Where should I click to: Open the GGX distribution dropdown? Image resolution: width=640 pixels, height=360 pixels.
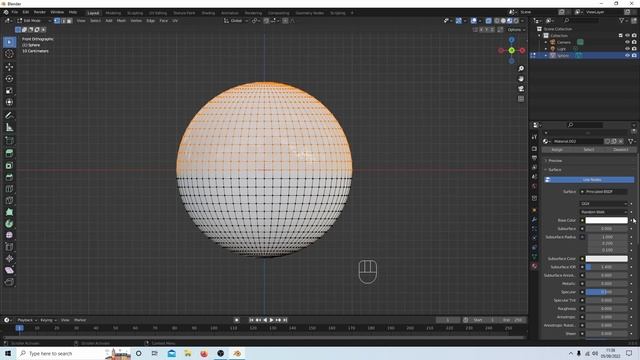point(604,203)
